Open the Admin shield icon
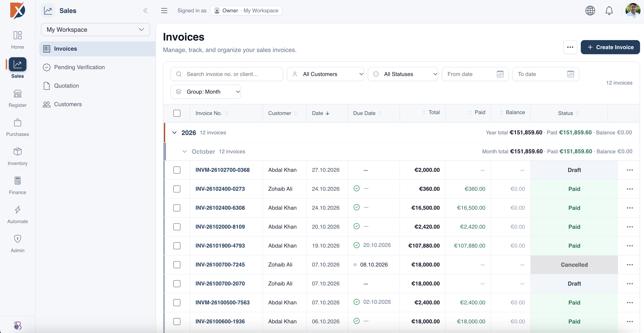644x333 pixels. [17, 239]
